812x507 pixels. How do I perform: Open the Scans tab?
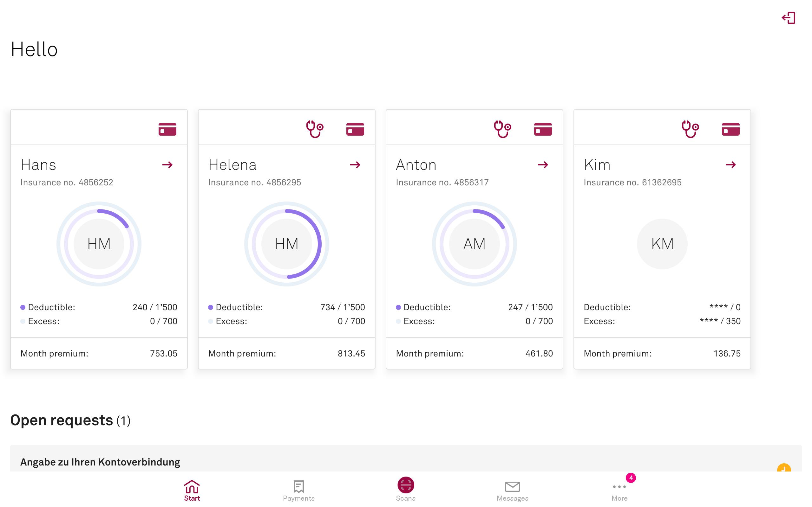click(x=405, y=489)
